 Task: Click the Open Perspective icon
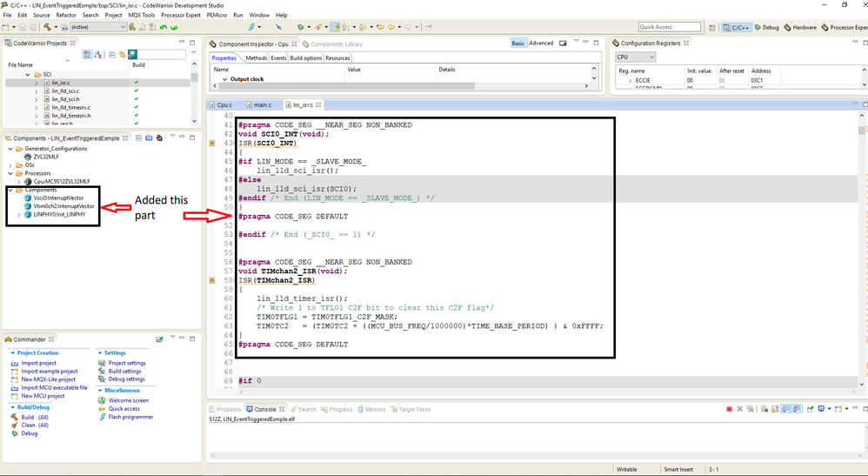point(712,27)
